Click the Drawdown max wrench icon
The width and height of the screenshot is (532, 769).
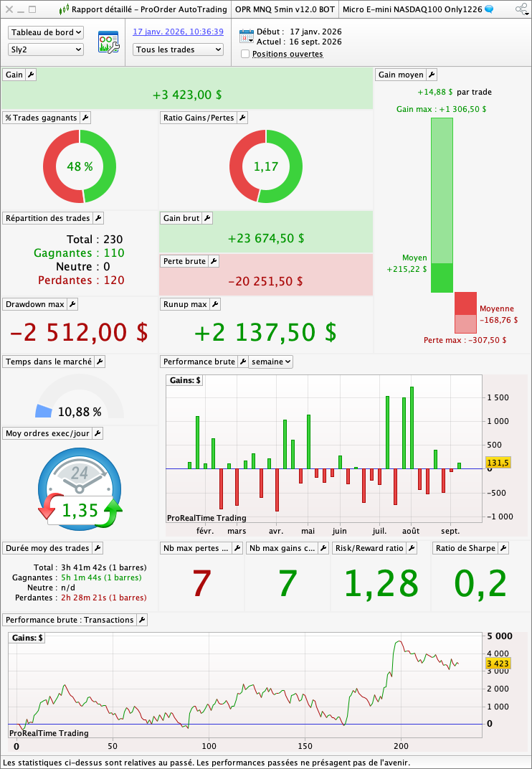(x=72, y=305)
